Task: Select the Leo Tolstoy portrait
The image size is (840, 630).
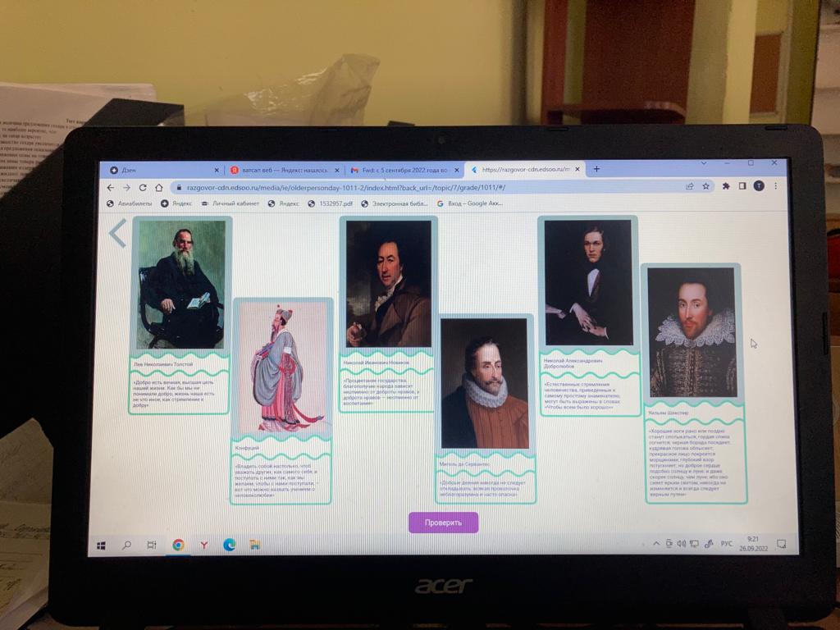Action: tap(181, 285)
